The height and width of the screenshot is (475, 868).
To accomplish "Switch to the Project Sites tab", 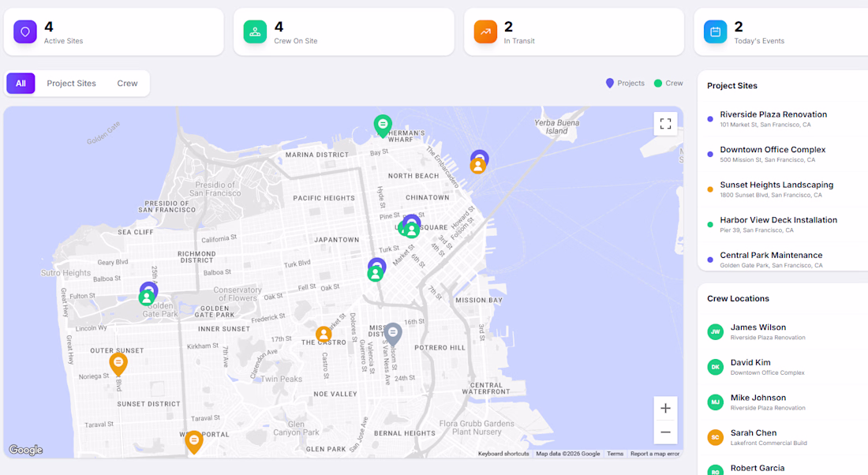I will coord(71,84).
